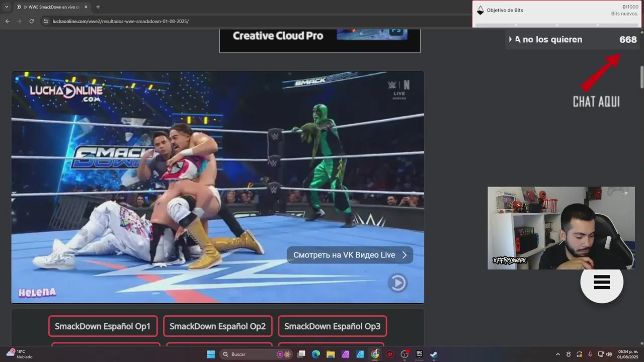The image size is (644, 362).
Task: Click the sync update tray icon
Action: tap(580, 354)
